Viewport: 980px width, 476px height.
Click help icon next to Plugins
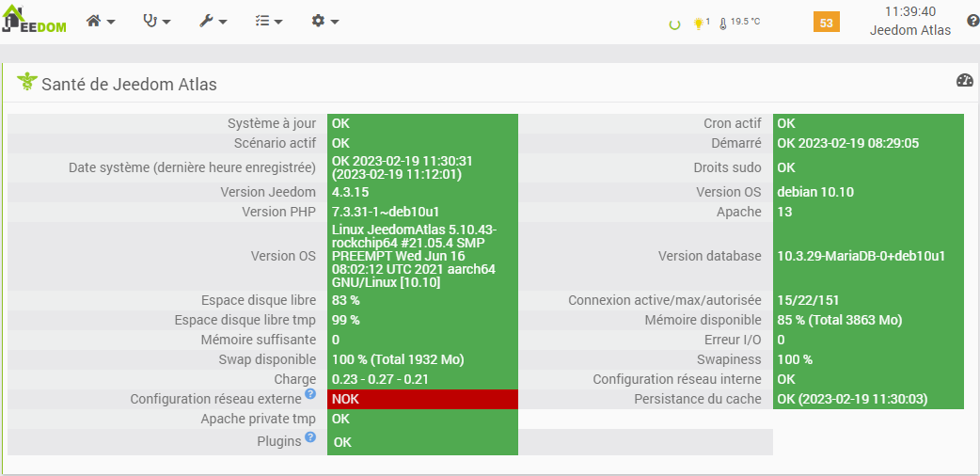click(x=310, y=437)
